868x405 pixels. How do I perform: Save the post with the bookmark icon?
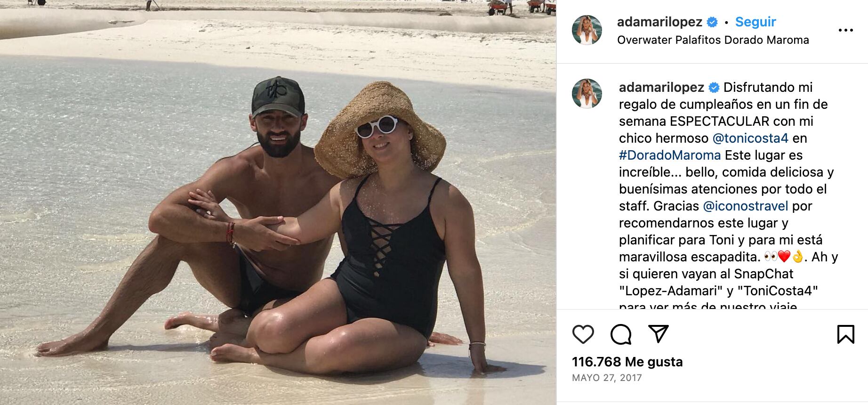[x=845, y=334]
